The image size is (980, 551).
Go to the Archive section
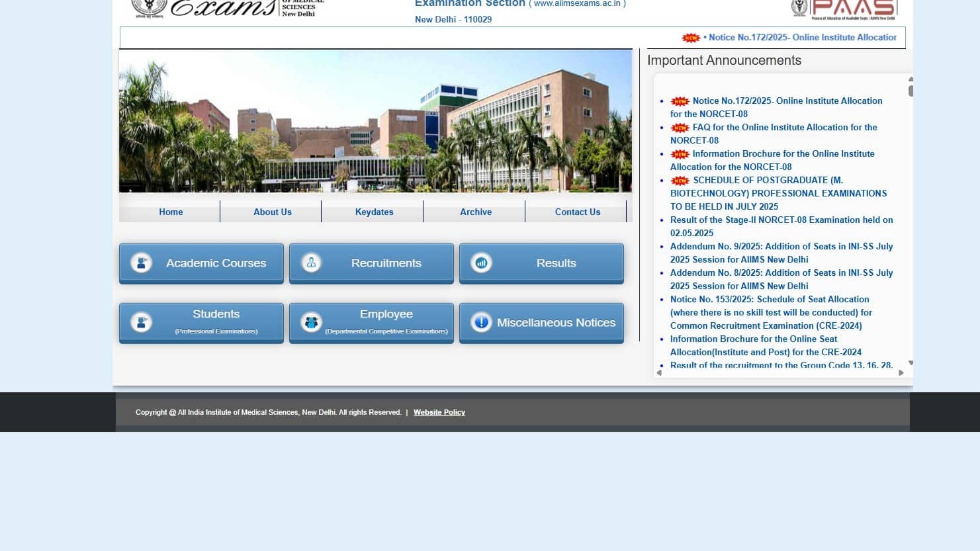[476, 212]
